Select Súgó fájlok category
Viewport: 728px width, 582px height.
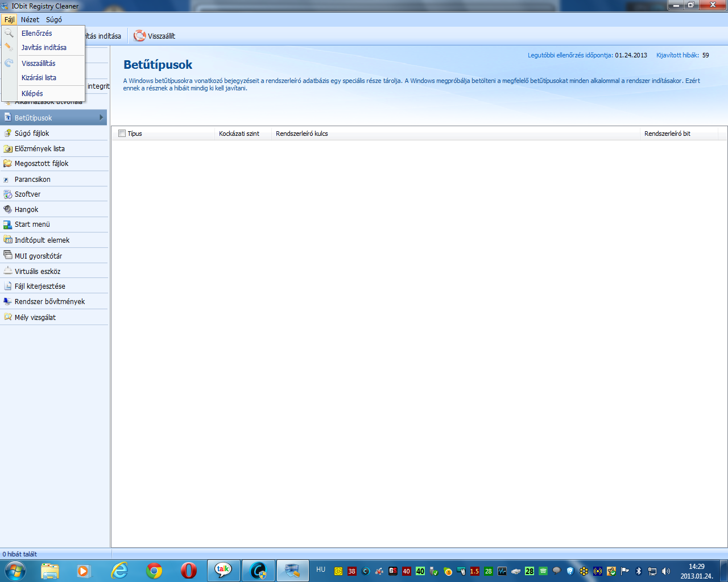click(x=53, y=133)
